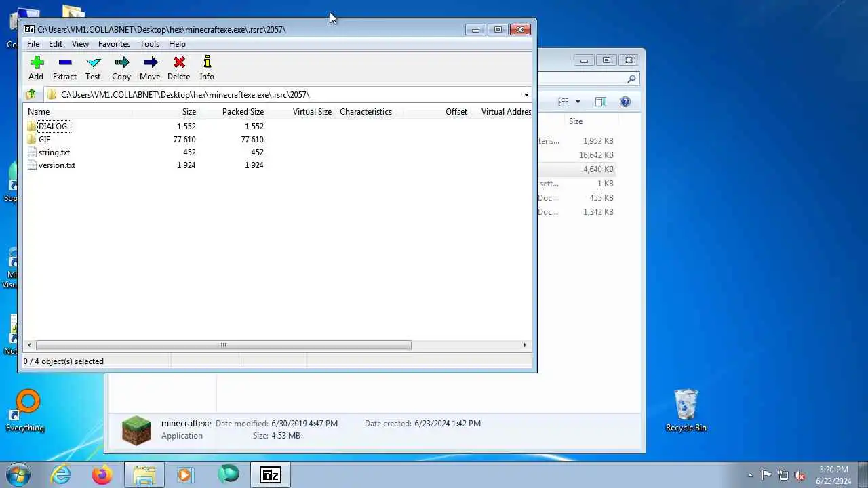Click the 77 610 size value of GIF

pos(184,140)
